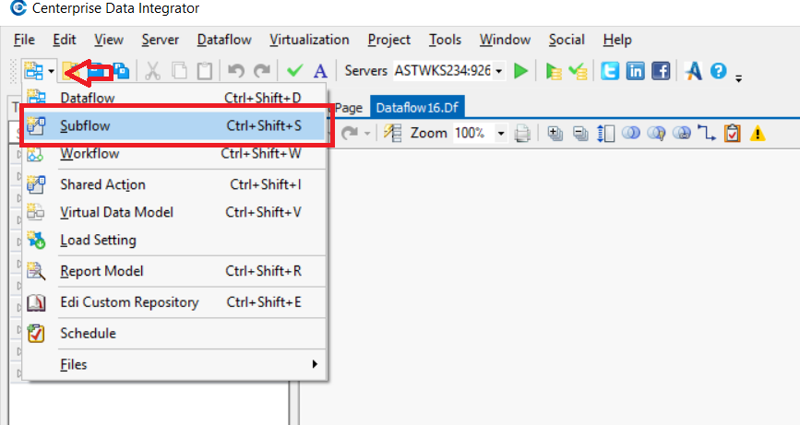Select Shared Action menu entry
This screenshot has width=800, height=425.
(102, 184)
